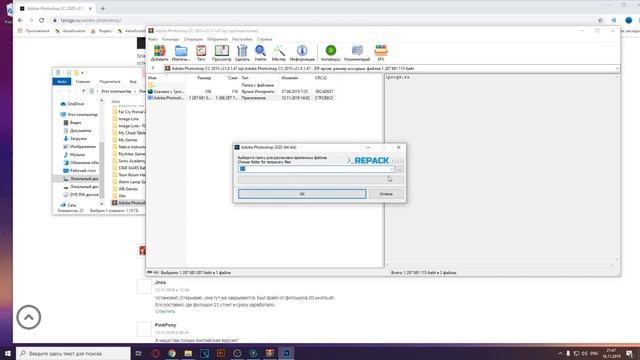Select Сеть in the Explorer navigation pane
This screenshot has width=640, height=360.
68,205
